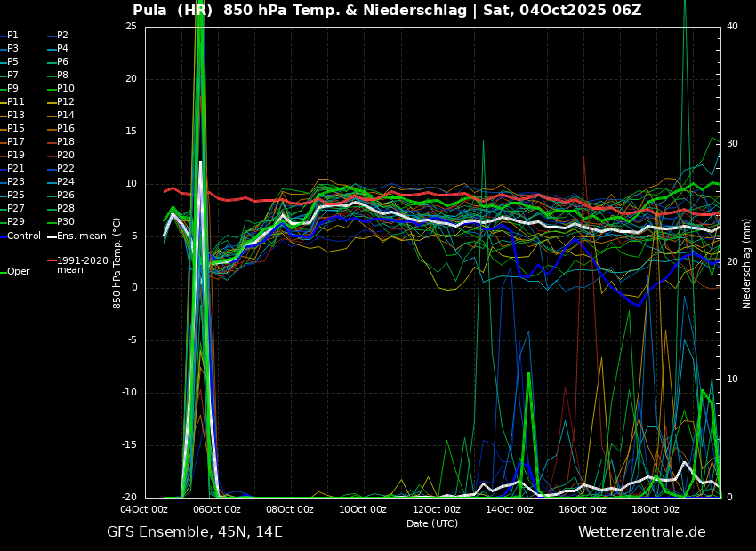
Task: Select the P2 legend entry
Action: click(x=62, y=36)
